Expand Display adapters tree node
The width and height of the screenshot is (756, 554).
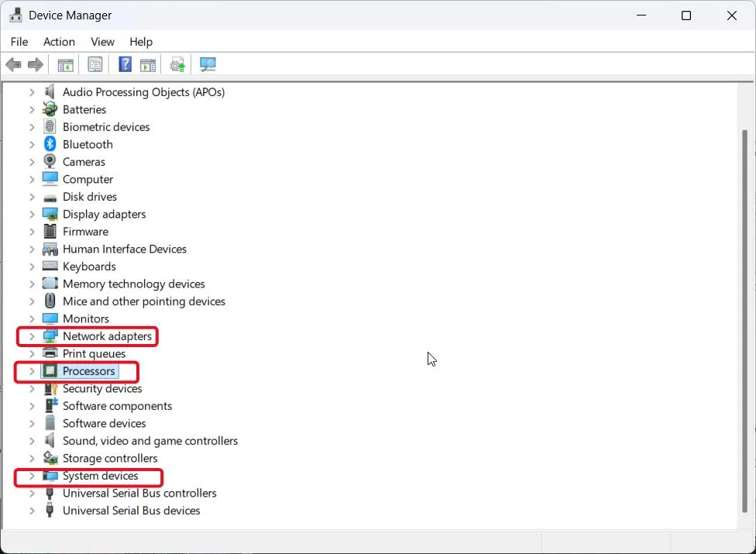(32, 214)
